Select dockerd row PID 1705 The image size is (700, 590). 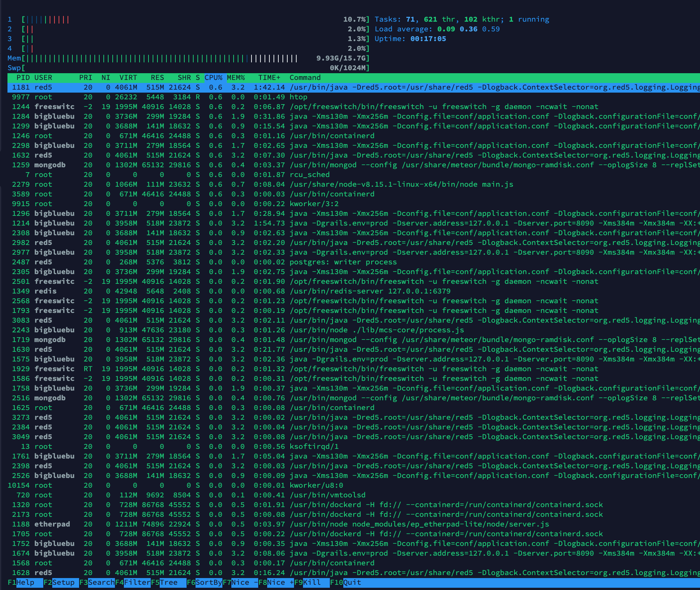click(354, 534)
